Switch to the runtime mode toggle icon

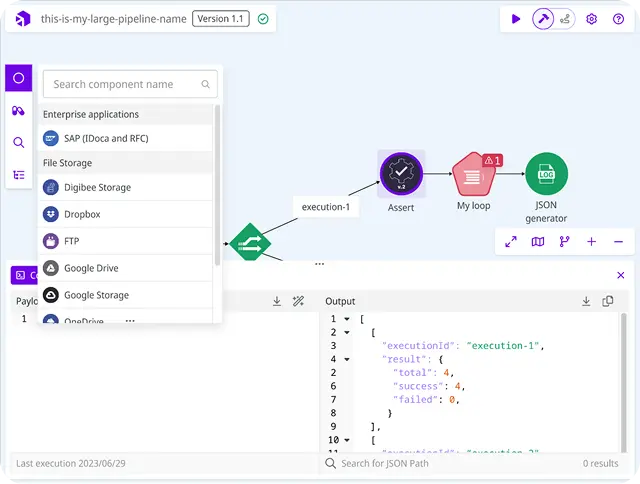coord(565,19)
